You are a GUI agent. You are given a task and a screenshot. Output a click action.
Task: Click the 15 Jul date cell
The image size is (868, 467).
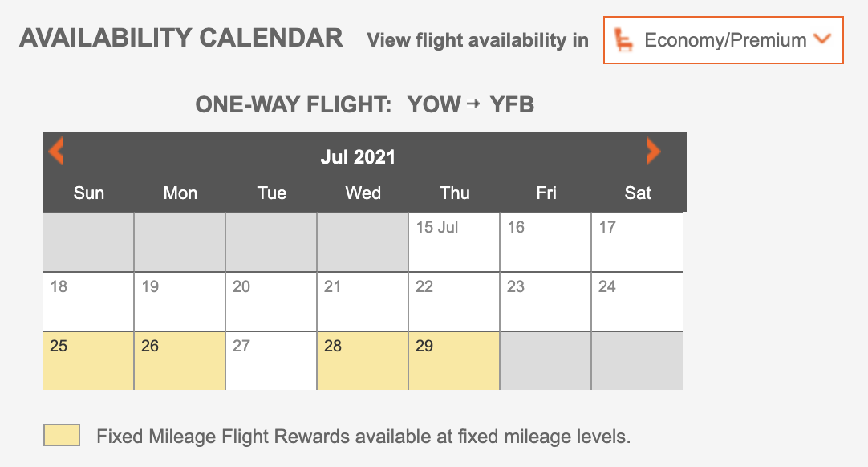tap(454, 242)
